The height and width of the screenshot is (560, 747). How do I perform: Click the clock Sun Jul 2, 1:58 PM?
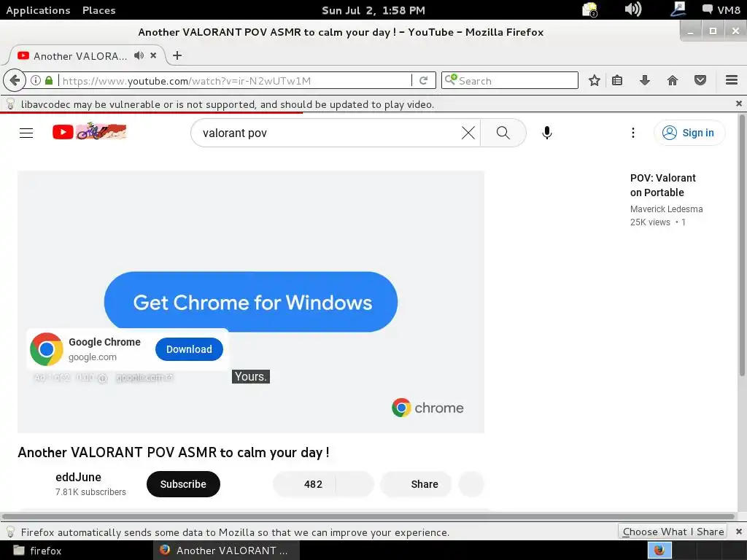373,10
